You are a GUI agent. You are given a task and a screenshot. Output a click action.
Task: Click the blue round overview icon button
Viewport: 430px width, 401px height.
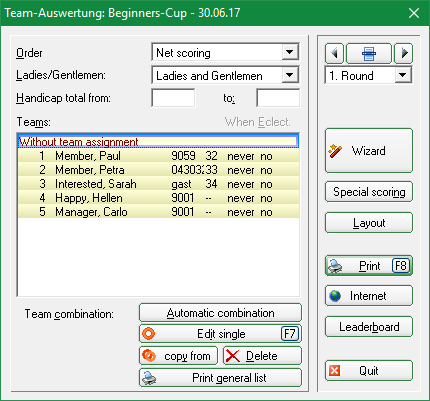click(369, 53)
